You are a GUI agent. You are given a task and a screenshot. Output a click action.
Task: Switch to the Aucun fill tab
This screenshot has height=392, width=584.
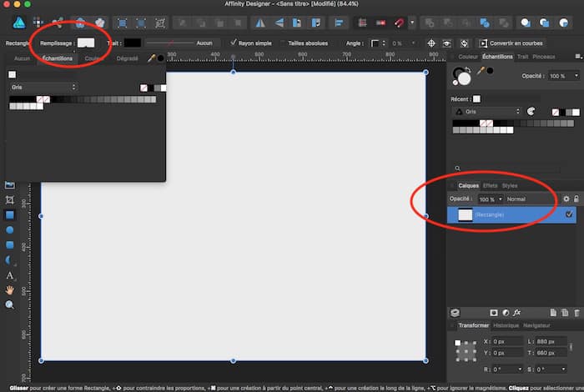[22, 58]
